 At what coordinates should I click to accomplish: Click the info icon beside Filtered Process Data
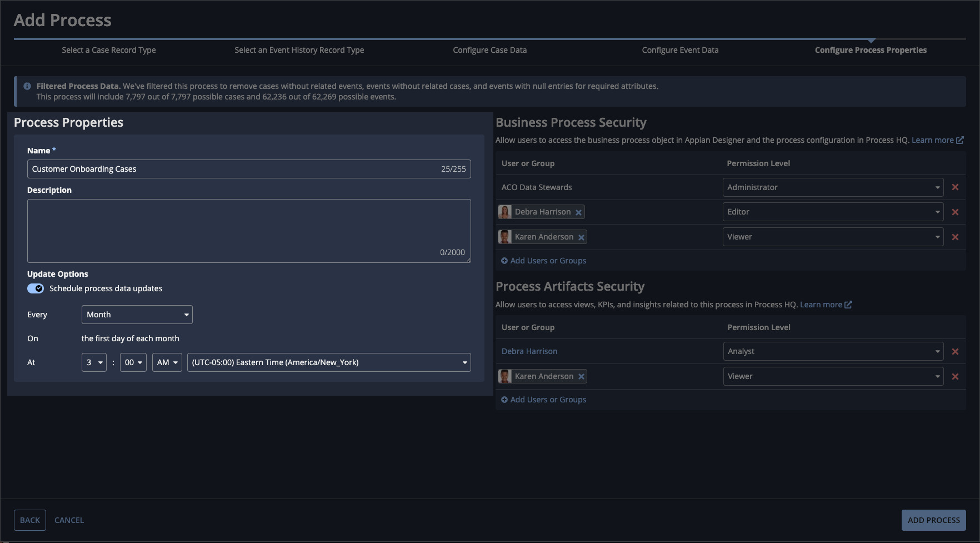point(27,86)
